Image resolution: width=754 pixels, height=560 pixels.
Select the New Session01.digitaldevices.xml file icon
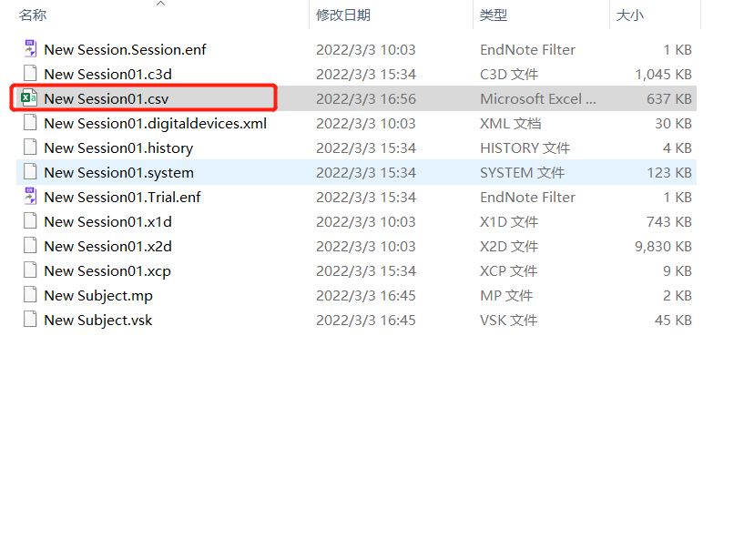pyautogui.click(x=30, y=123)
